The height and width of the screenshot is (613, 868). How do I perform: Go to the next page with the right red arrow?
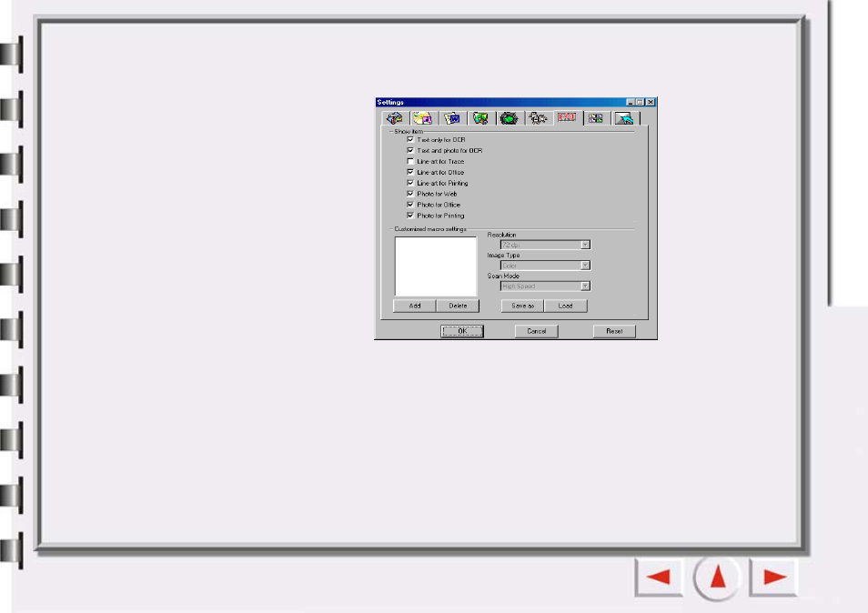[774, 577]
